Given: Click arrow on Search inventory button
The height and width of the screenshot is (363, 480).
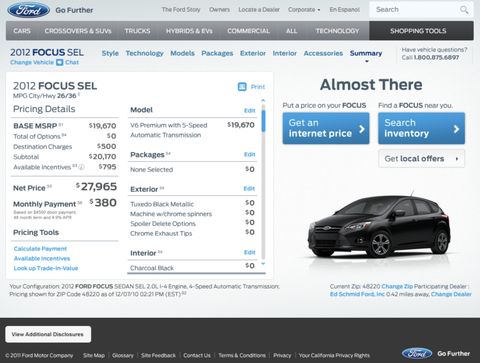Looking at the screenshot, I should 457,129.
